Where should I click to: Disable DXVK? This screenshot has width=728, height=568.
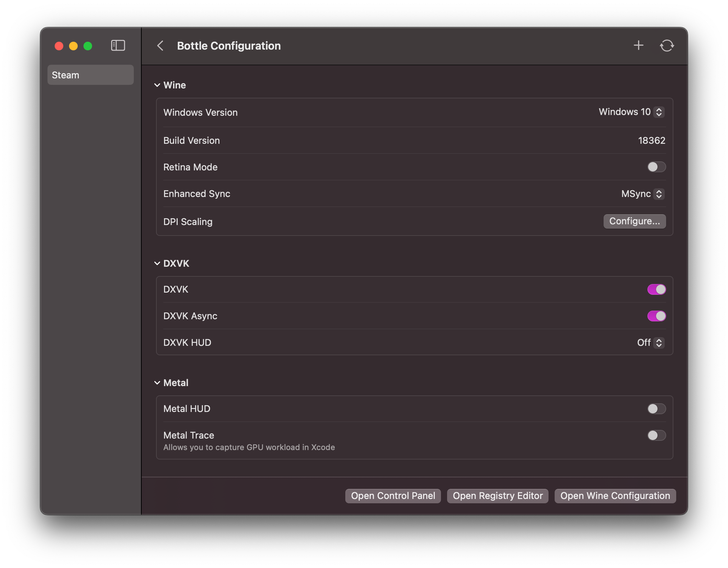point(656,289)
